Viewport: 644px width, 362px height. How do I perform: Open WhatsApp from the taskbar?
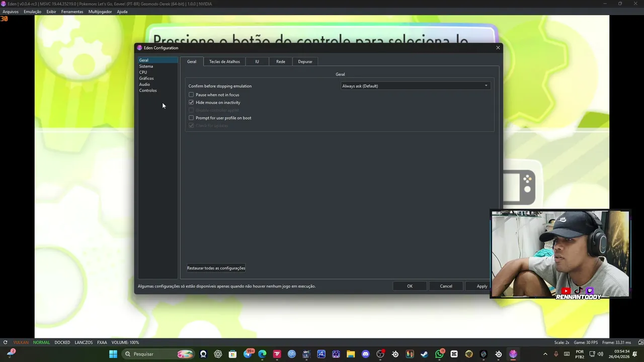[x=440, y=354]
